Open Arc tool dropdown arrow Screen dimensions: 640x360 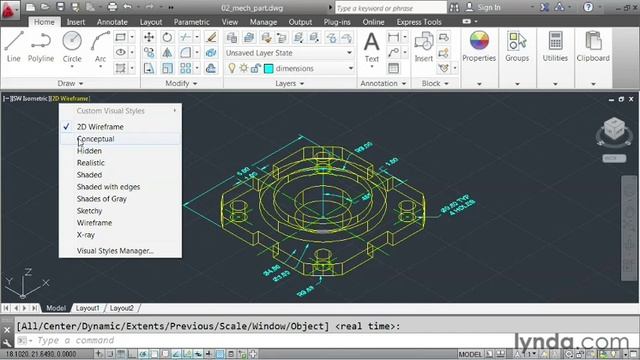click(100, 67)
